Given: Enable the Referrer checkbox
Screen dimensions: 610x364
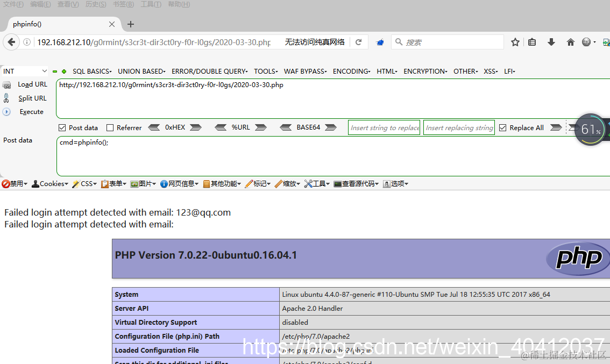Looking at the screenshot, I should point(110,127).
